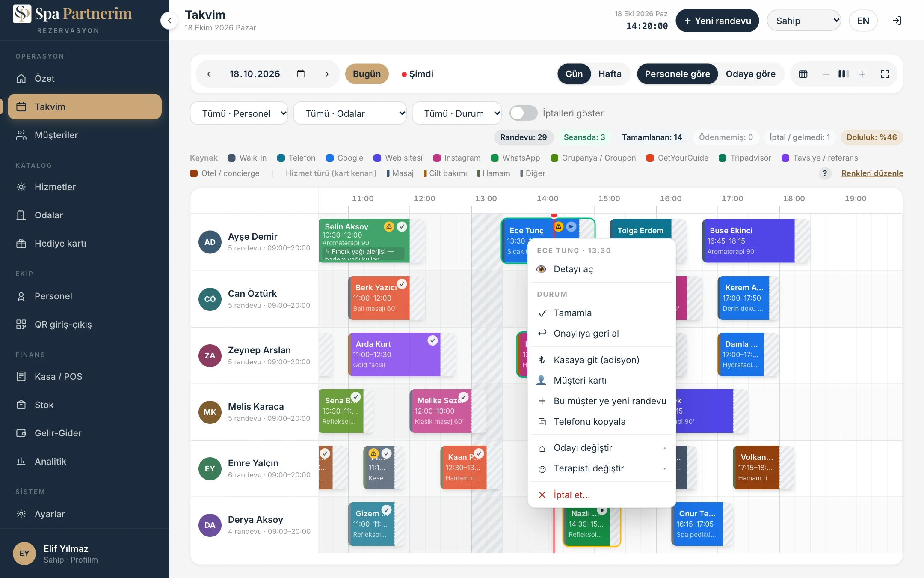Open Hediye kartı in sidebar
The height and width of the screenshot is (578, 924).
pos(85,244)
